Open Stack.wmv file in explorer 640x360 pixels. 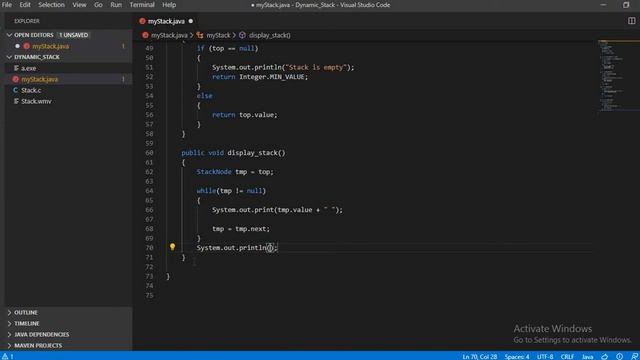tap(36, 101)
